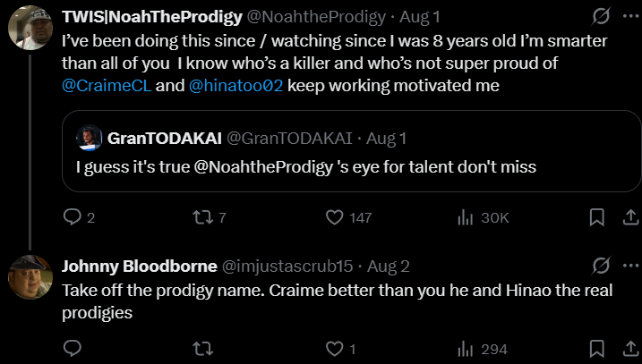Share NoahTheProdigy's tweet
This screenshot has width=642, height=364.
click(x=631, y=217)
